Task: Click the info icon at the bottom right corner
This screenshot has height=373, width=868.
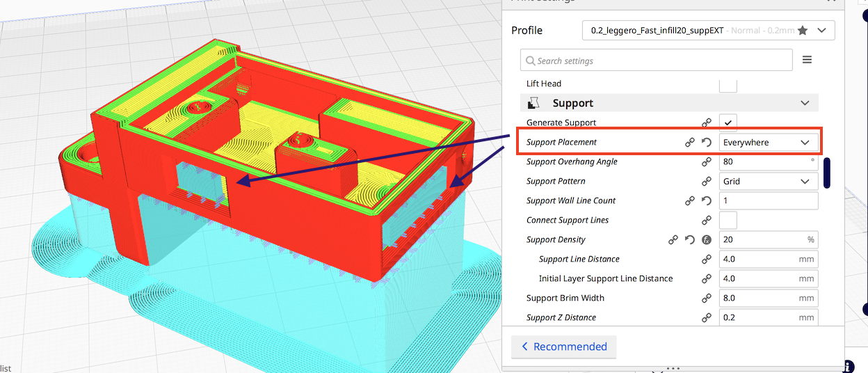Action: tap(848, 366)
